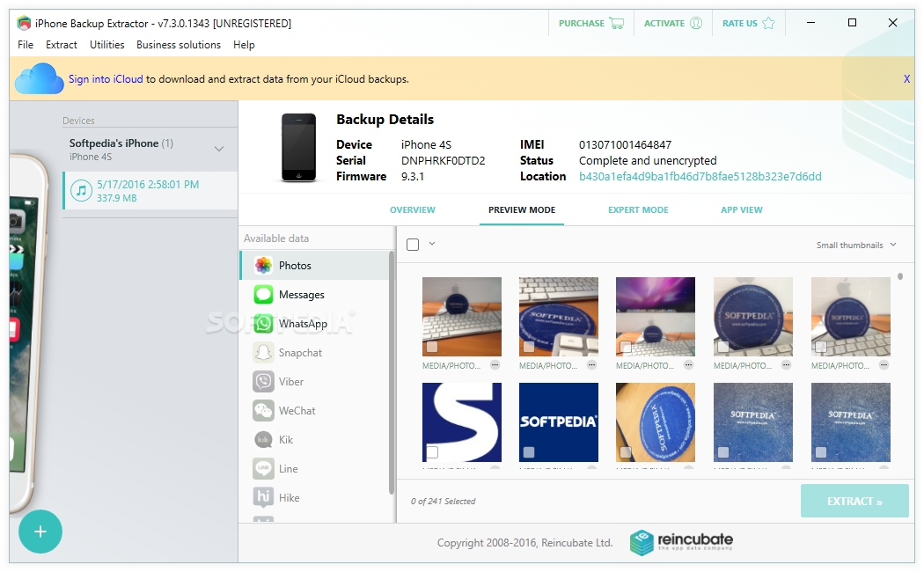Click the photo grid scrollbar handle
The image size is (924, 572).
pyautogui.click(x=900, y=276)
